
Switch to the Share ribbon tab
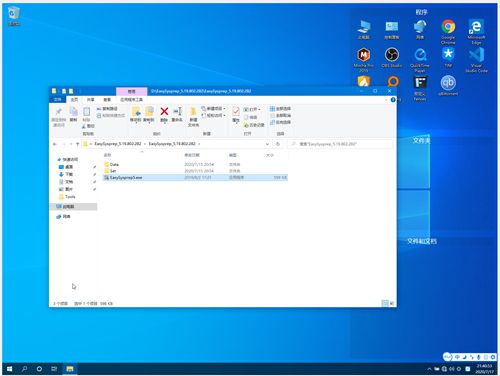coord(91,100)
